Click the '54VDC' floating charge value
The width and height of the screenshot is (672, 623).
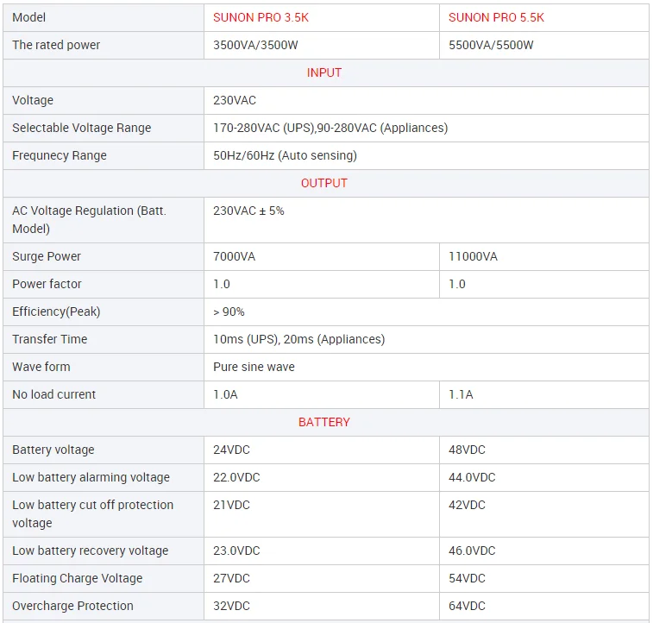click(467, 578)
